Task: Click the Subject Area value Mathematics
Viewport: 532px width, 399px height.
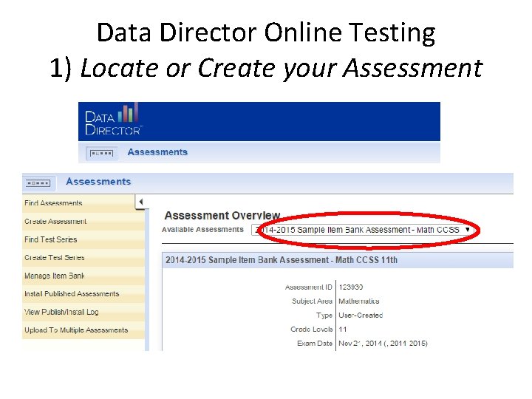Action: (x=359, y=301)
